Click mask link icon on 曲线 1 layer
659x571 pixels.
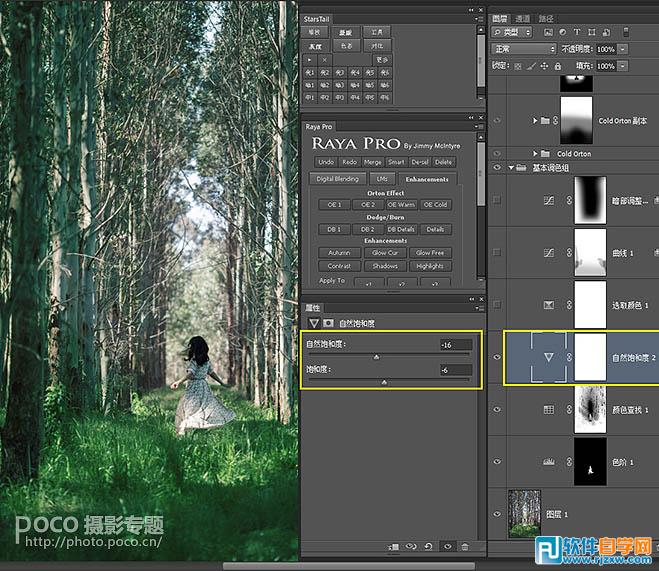pyautogui.click(x=569, y=253)
